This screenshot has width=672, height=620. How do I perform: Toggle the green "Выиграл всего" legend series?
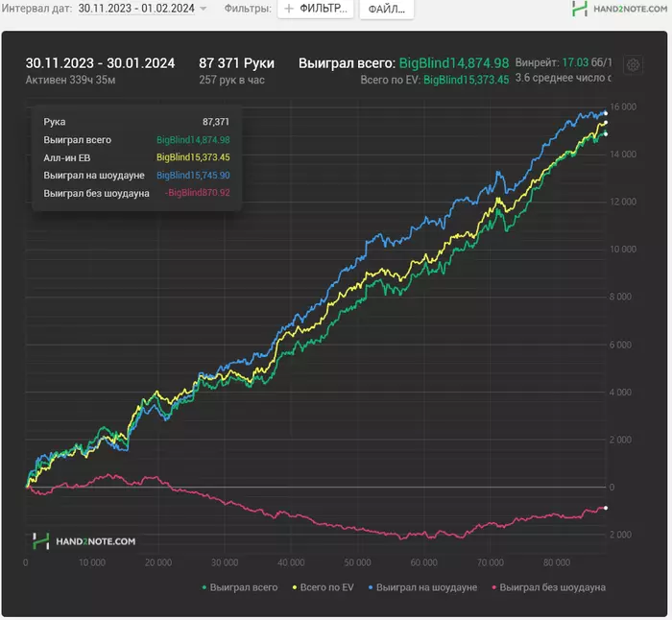coord(240,586)
